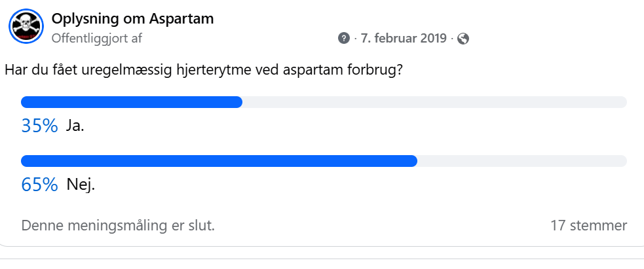Click the grey unfilled part of Nej bar
644x269 pixels.
521,161
